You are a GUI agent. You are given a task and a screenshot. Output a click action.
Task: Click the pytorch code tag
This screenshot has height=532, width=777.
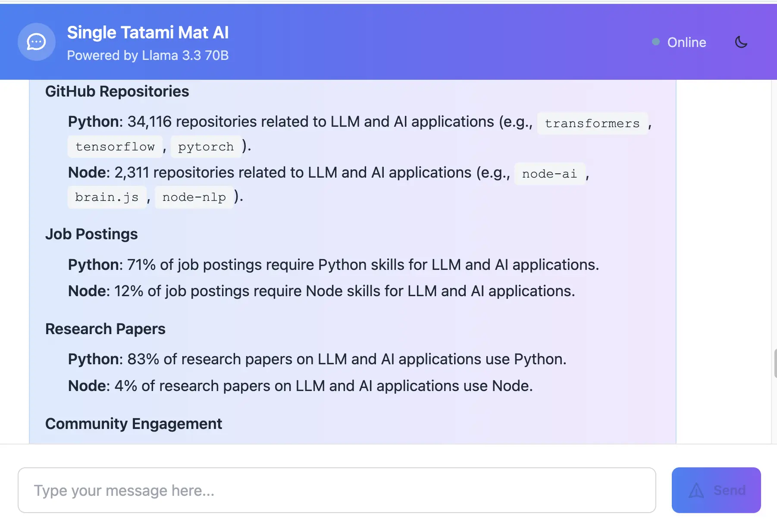(x=206, y=147)
